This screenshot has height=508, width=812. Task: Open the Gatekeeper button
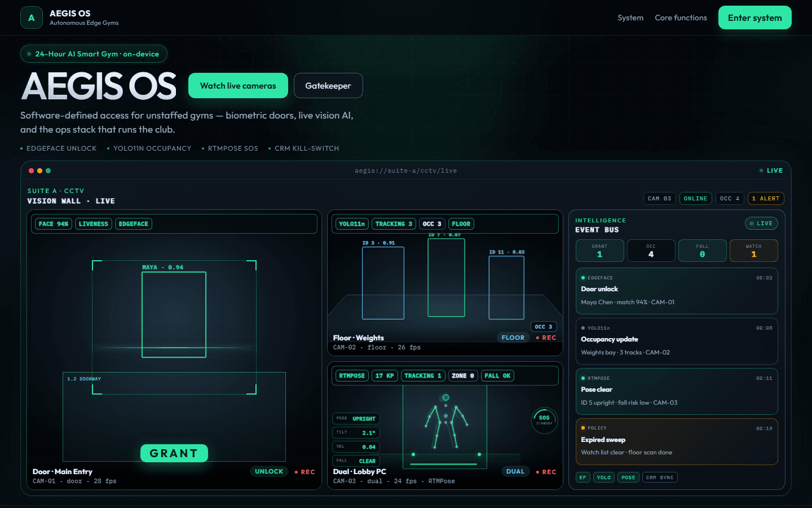click(328, 86)
